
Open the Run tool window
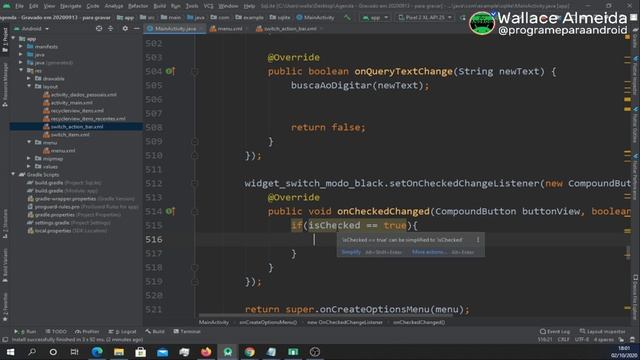pos(25,331)
